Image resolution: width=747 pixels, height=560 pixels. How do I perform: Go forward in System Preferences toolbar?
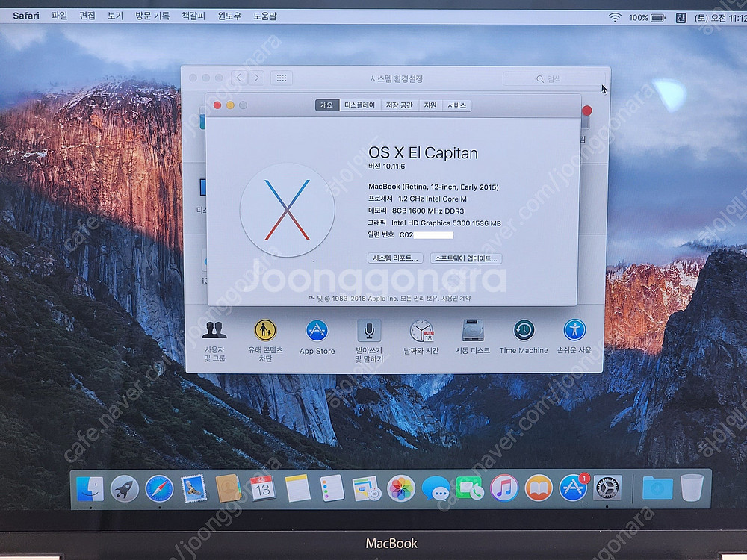tap(256, 78)
